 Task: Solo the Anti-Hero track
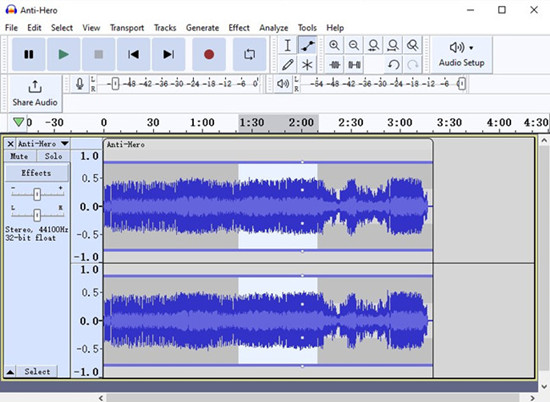[x=53, y=156]
